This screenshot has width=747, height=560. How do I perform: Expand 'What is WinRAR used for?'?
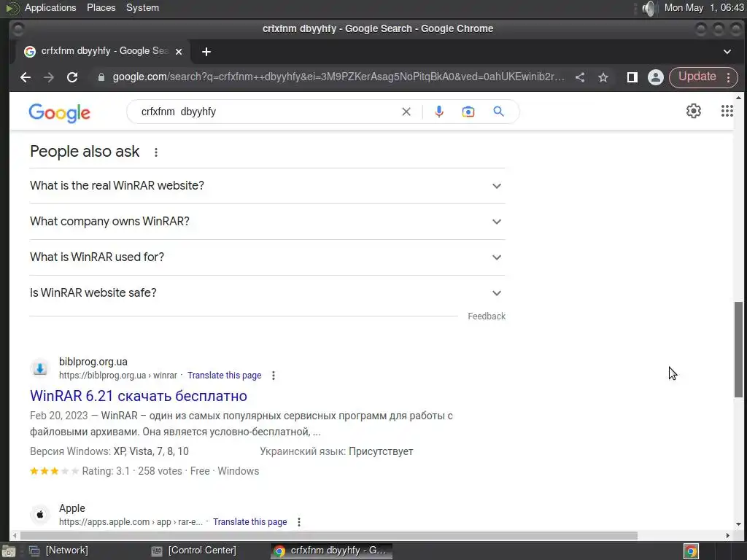click(x=267, y=257)
